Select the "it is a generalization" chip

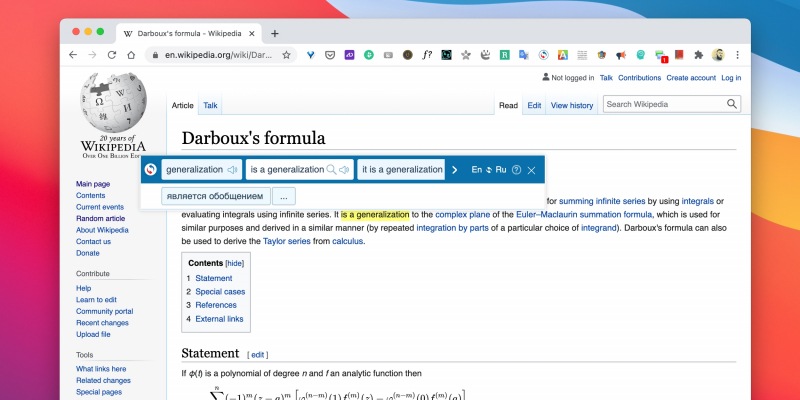[402, 170]
